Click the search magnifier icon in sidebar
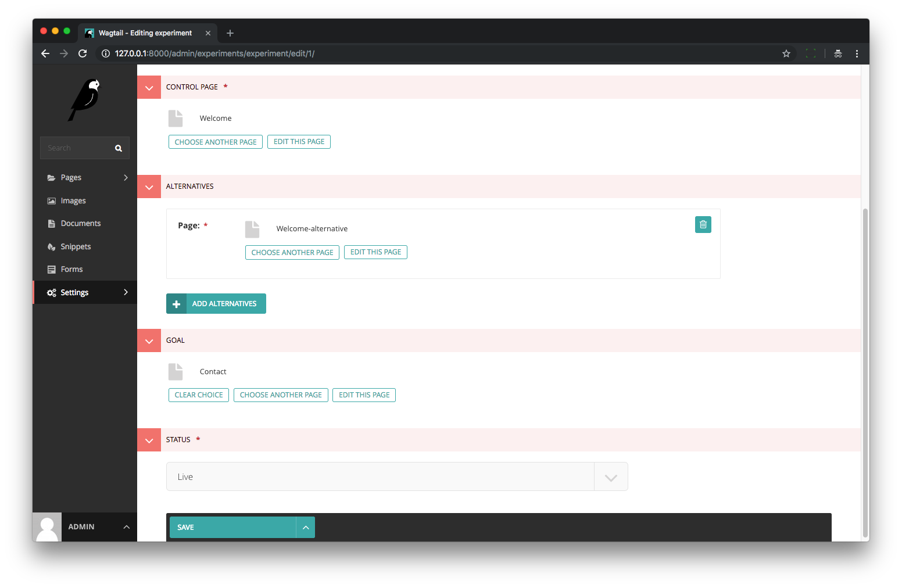Viewport: 902px width, 588px height. 119,148
